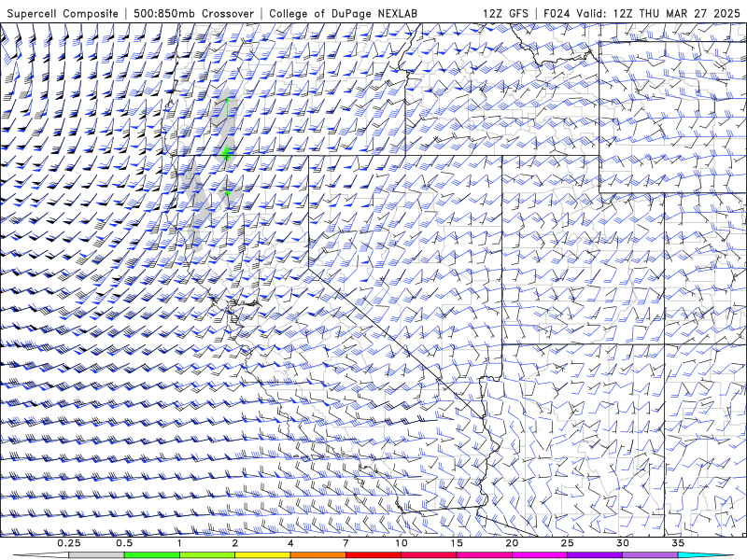Screen dimensions: 747x560
Task: Click the "10" legend value
Action: [x=402, y=543]
